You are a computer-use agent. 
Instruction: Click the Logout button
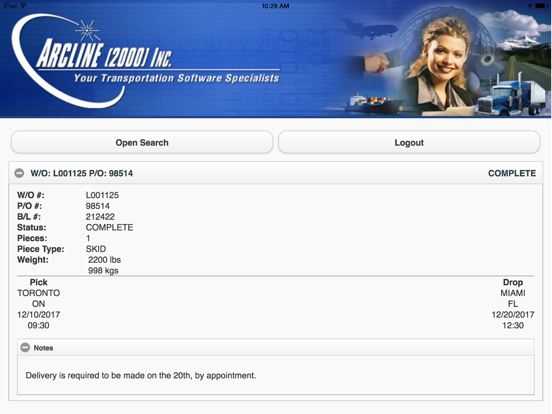[409, 143]
